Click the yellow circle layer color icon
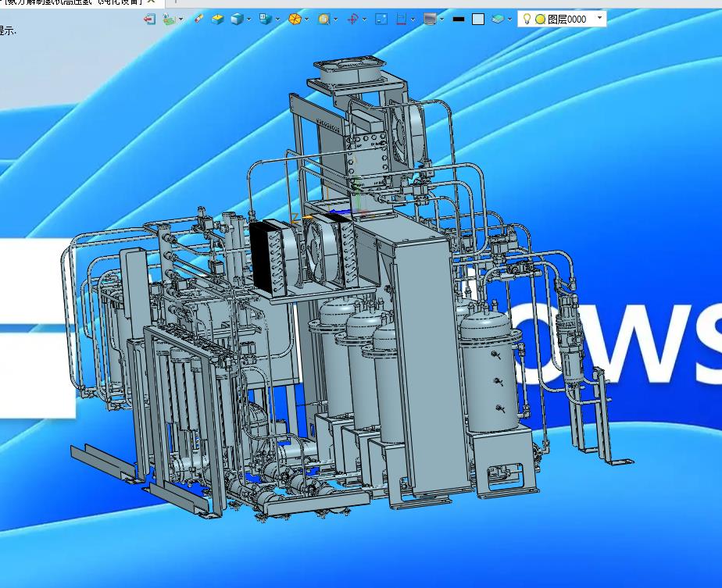This screenshot has height=588, width=722. 541,20
